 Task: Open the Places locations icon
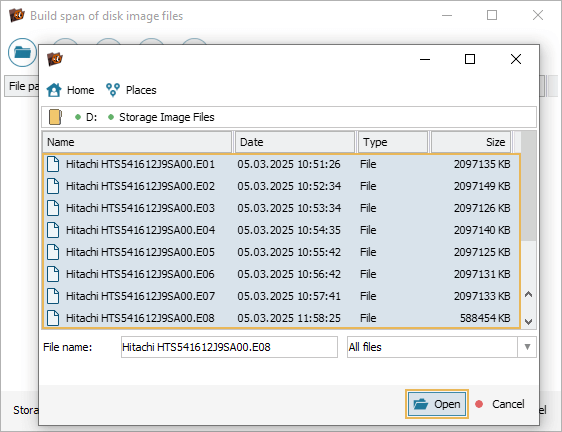pos(113,90)
